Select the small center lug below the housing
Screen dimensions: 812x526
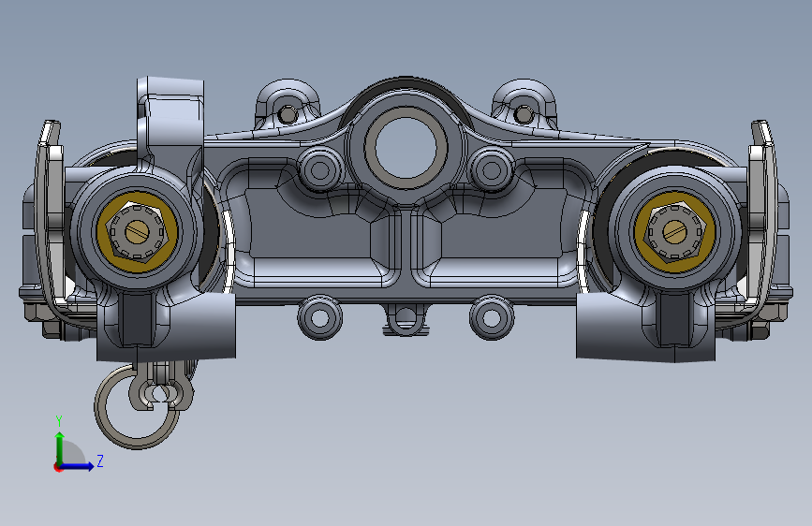coord(406,319)
